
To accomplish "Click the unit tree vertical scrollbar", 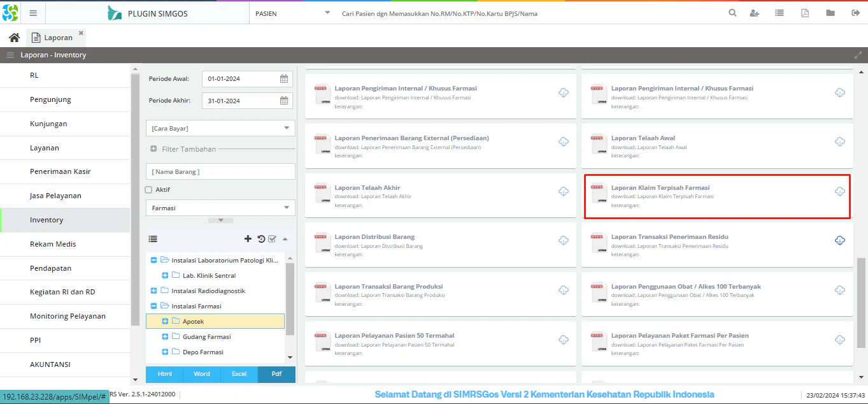I will point(290,299).
